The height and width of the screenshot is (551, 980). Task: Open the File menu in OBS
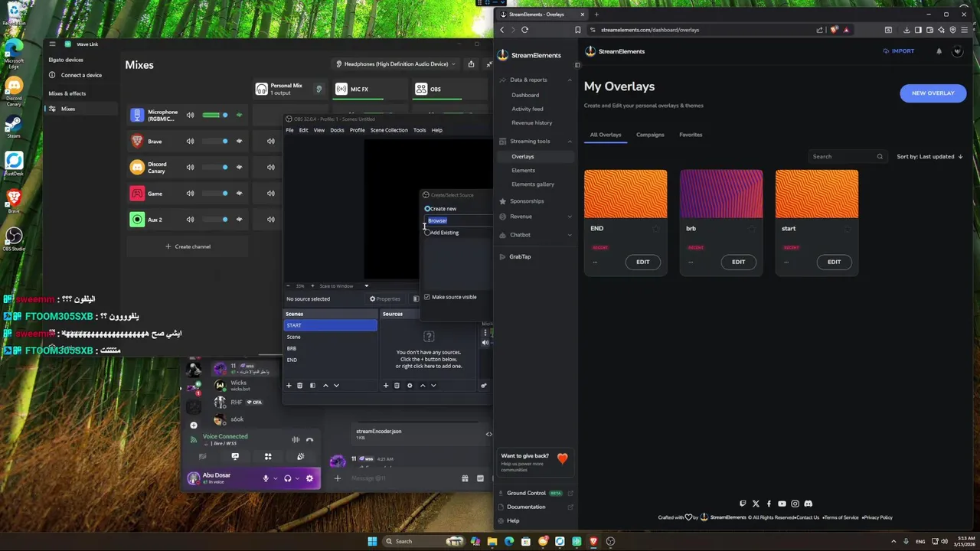pyautogui.click(x=289, y=130)
